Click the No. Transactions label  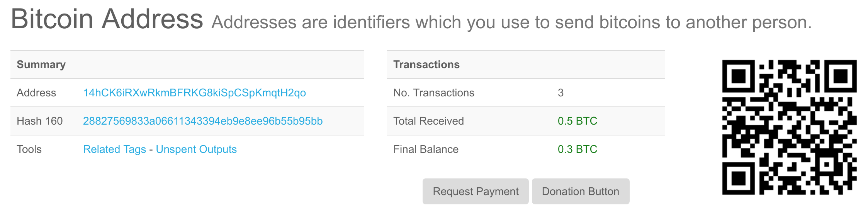point(433,93)
